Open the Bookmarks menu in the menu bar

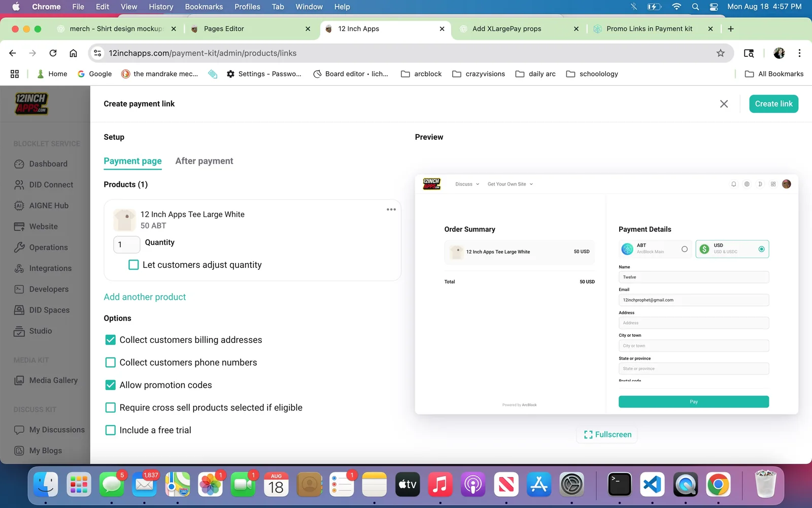[204, 7]
